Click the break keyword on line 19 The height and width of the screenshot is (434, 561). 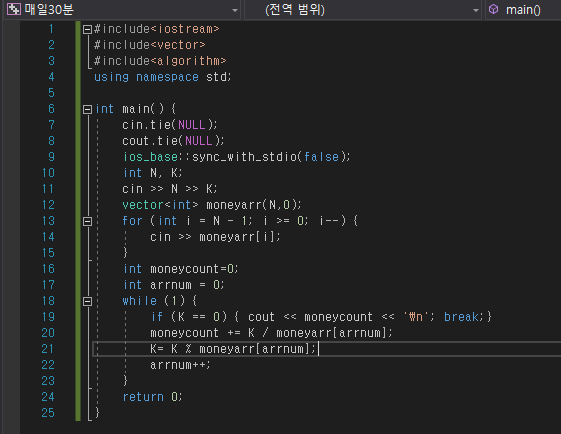pyautogui.click(x=461, y=317)
